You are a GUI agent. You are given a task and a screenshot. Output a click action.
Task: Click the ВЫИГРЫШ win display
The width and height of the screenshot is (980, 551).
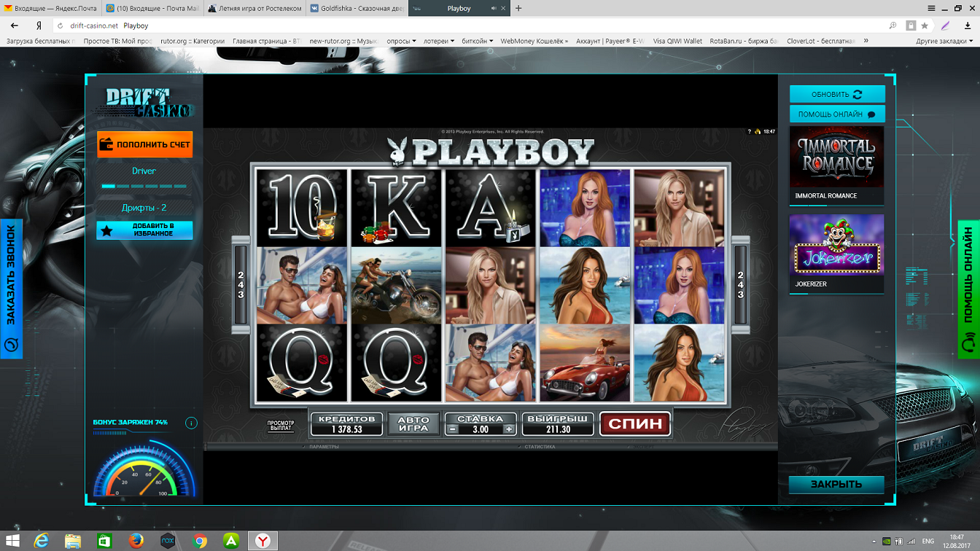[558, 424]
